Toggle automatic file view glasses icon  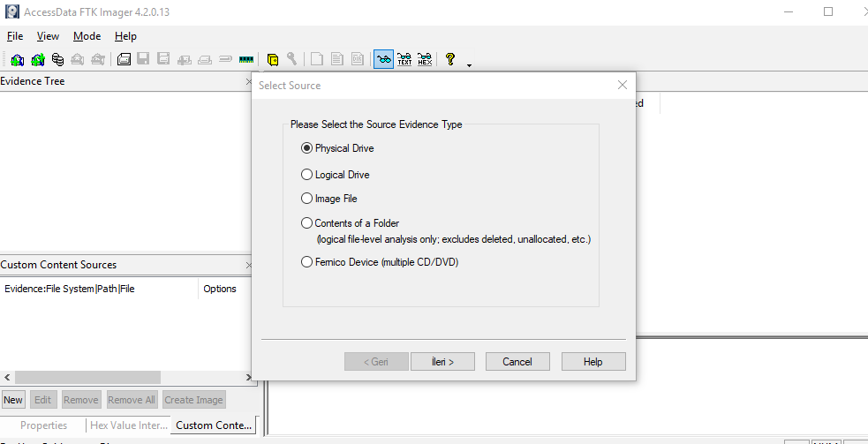click(x=383, y=59)
